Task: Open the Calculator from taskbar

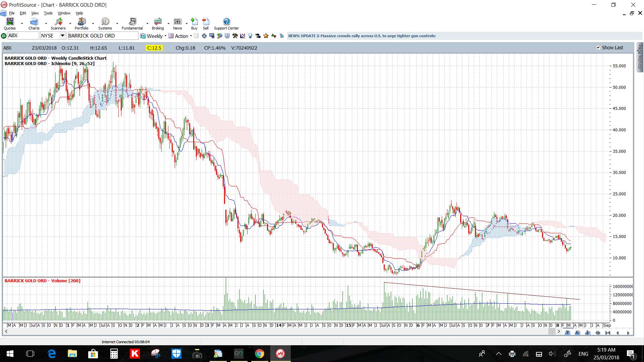Action: tap(114, 354)
